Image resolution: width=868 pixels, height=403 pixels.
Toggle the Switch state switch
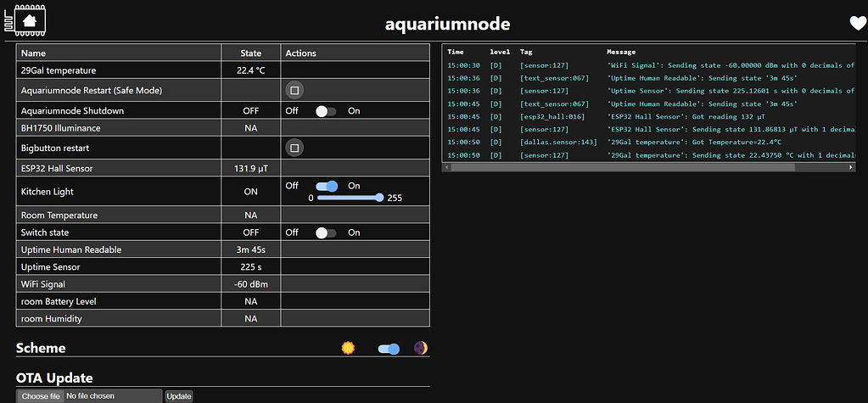click(x=326, y=232)
